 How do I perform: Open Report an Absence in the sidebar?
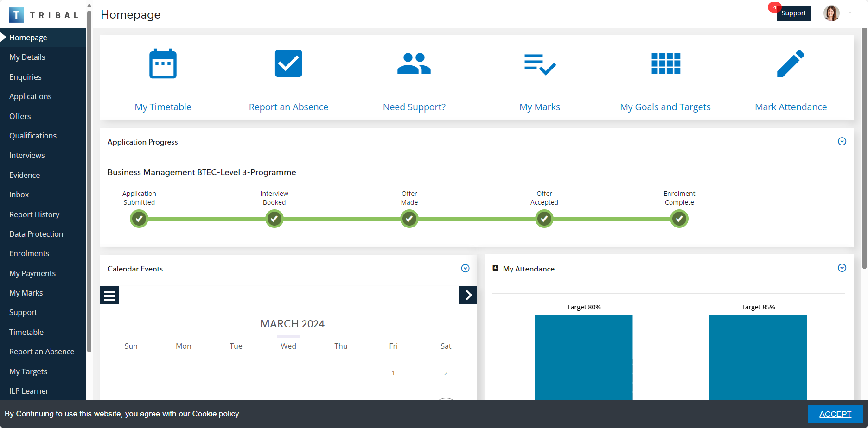[x=43, y=352]
